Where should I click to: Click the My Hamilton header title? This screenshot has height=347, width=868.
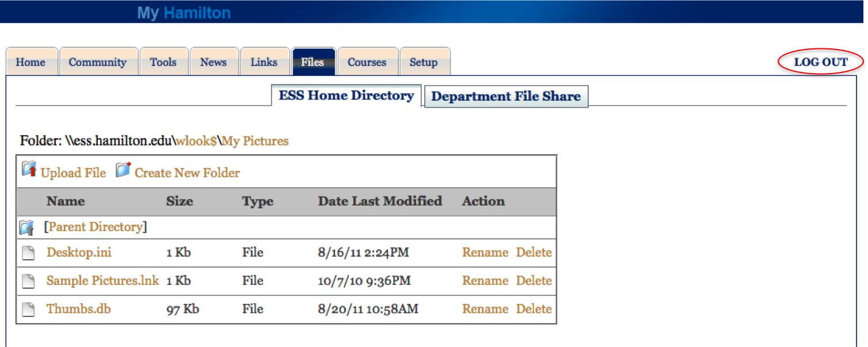(x=184, y=13)
